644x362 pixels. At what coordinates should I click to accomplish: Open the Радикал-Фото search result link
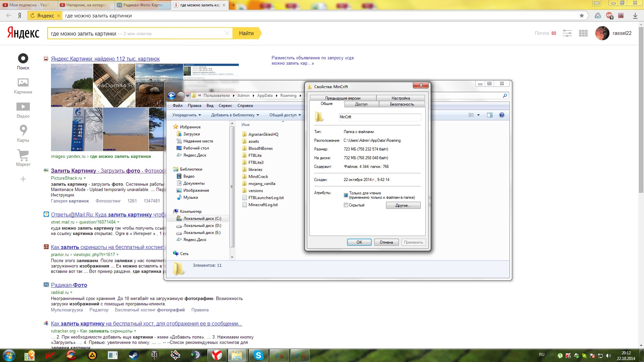(x=69, y=285)
